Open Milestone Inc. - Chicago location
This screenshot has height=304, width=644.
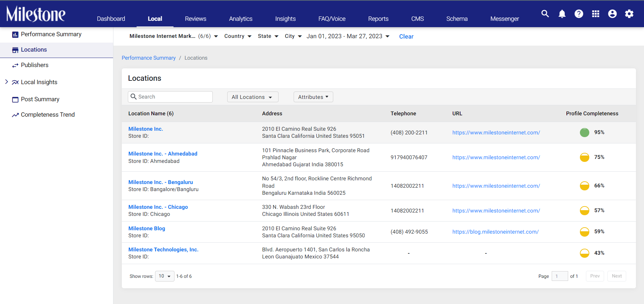158,207
